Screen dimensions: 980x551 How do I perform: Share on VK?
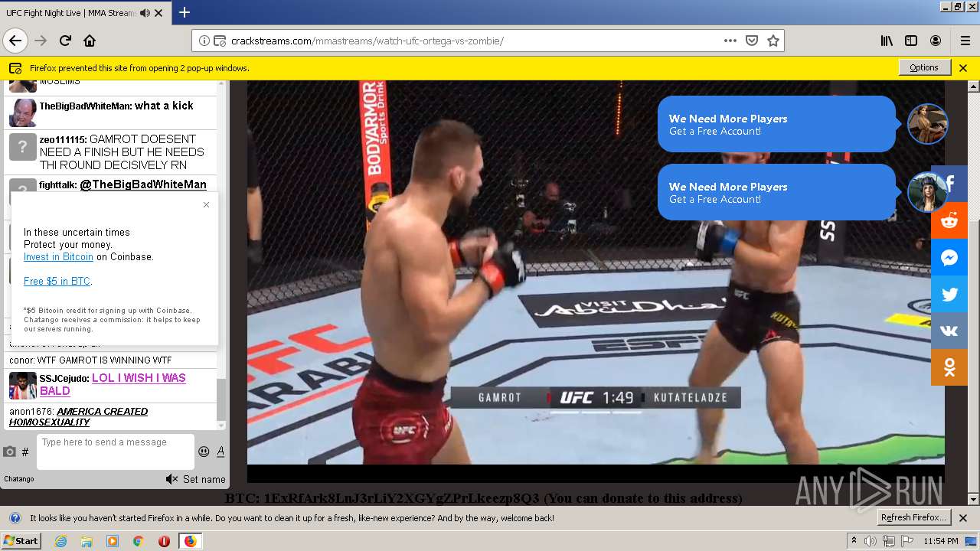pos(949,331)
